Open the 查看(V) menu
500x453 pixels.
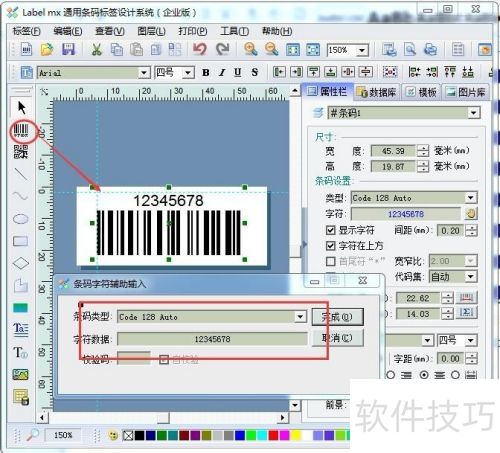[110, 31]
